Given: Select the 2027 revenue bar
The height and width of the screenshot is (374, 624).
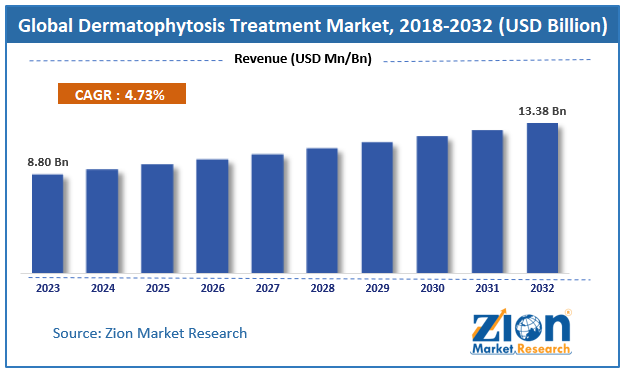Looking at the screenshot, I should pos(267,214).
